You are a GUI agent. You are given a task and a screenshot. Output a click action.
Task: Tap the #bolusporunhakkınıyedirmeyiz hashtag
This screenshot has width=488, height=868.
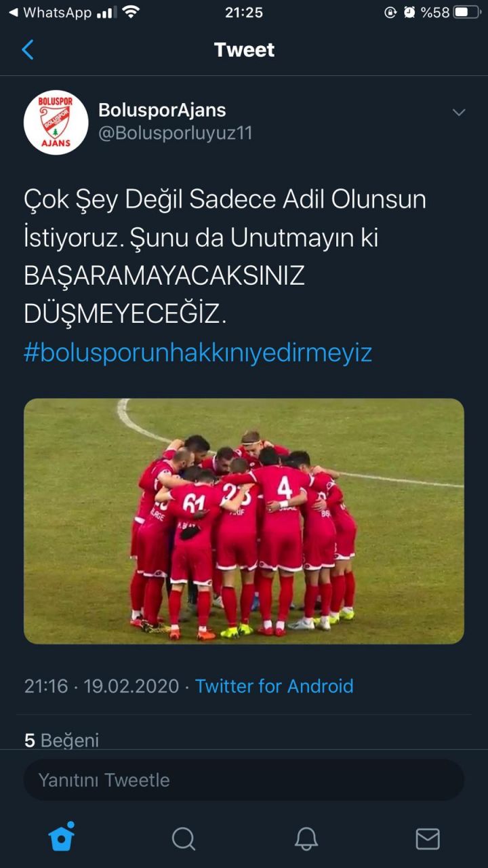click(x=198, y=353)
